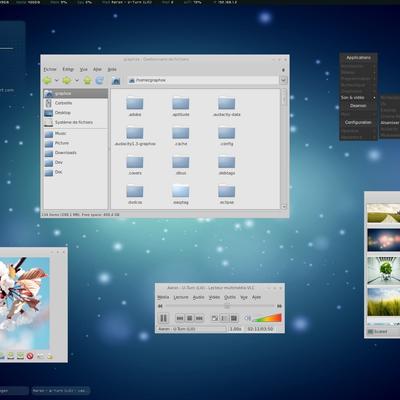Screen dimensions: 400x400
Task: Click the VLC seek bar position handle
Action: click(227, 306)
